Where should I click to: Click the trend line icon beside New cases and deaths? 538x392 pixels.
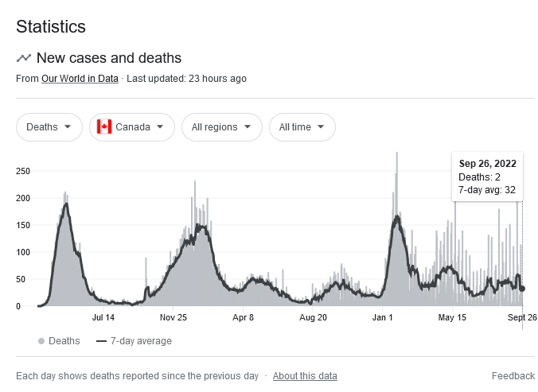(x=24, y=58)
